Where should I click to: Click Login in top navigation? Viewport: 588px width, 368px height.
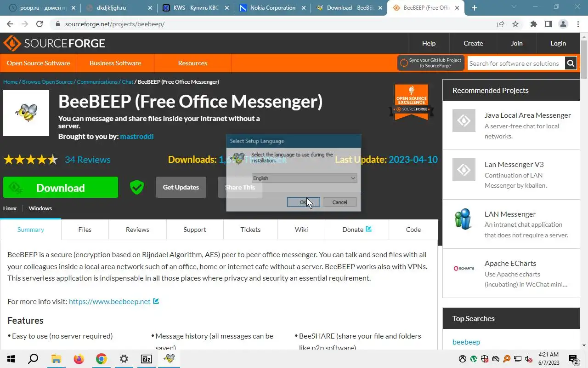pyautogui.click(x=558, y=43)
